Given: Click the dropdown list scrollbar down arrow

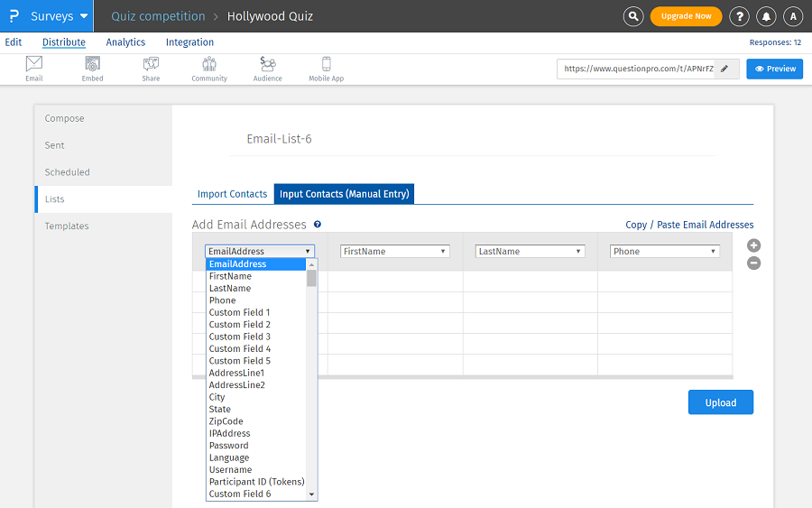Looking at the screenshot, I should (312, 494).
